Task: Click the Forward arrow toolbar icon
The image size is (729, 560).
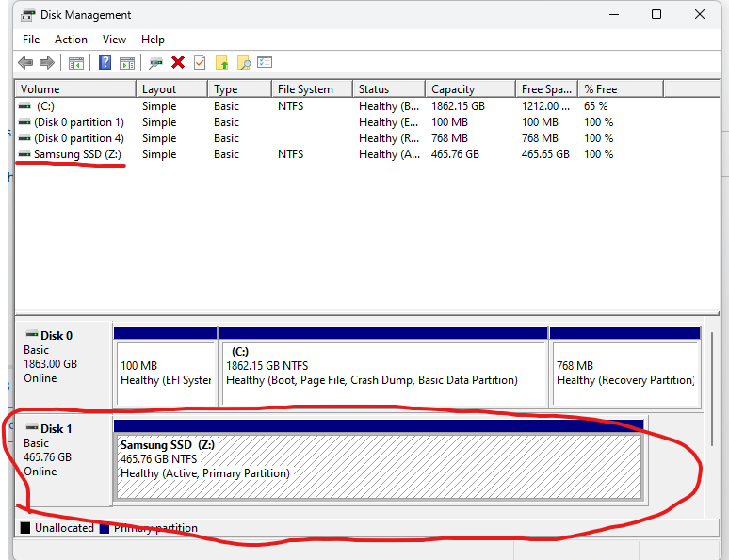Action: click(47, 62)
